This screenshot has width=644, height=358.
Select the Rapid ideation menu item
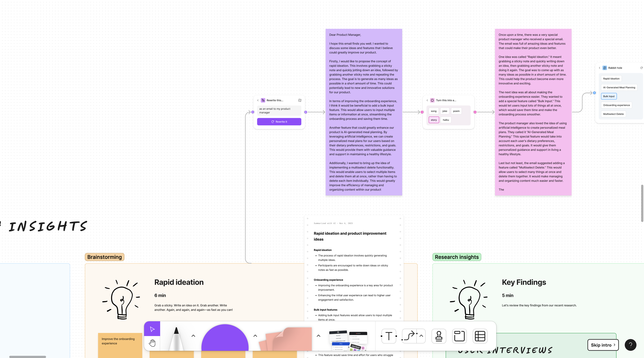coord(611,78)
